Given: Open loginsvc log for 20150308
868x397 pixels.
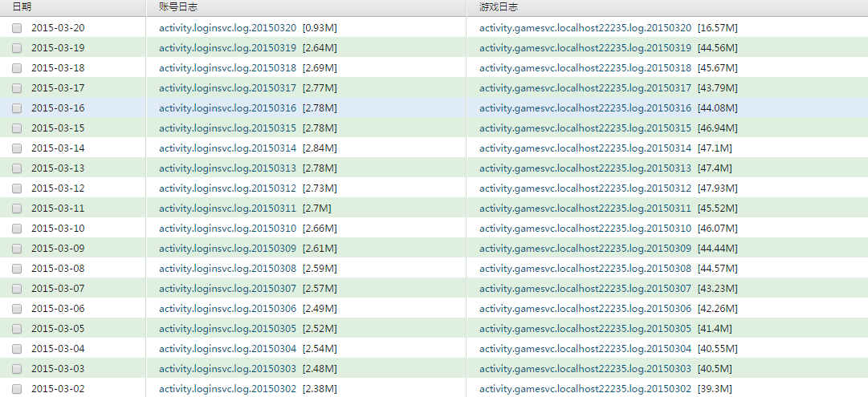Looking at the screenshot, I should (x=227, y=268).
